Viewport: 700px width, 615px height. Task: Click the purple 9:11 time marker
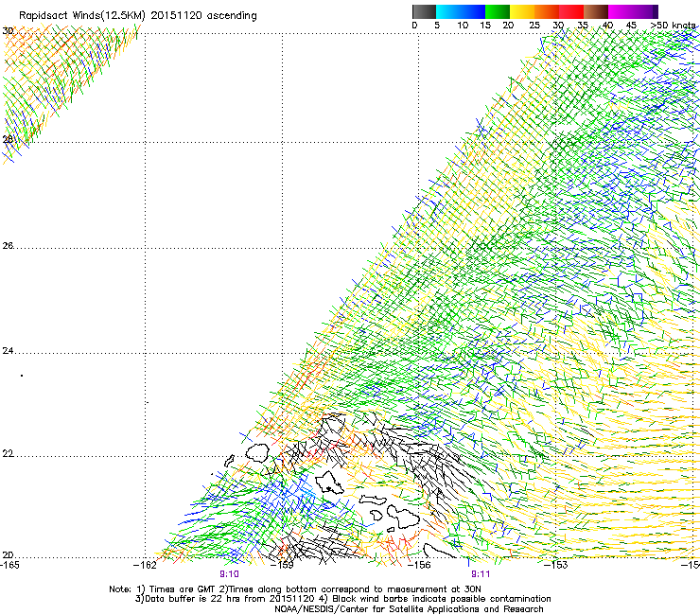pos(481,574)
